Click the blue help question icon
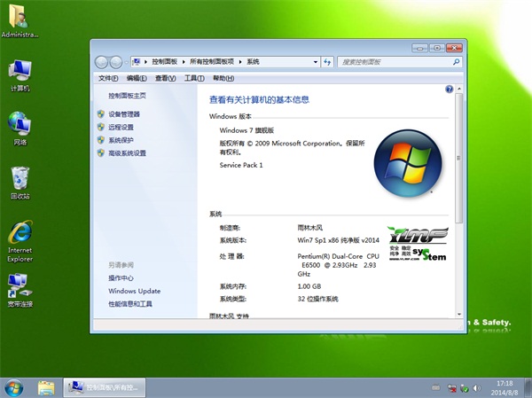Image resolution: width=532 pixels, height=398 pixels. tap(449, 89)
